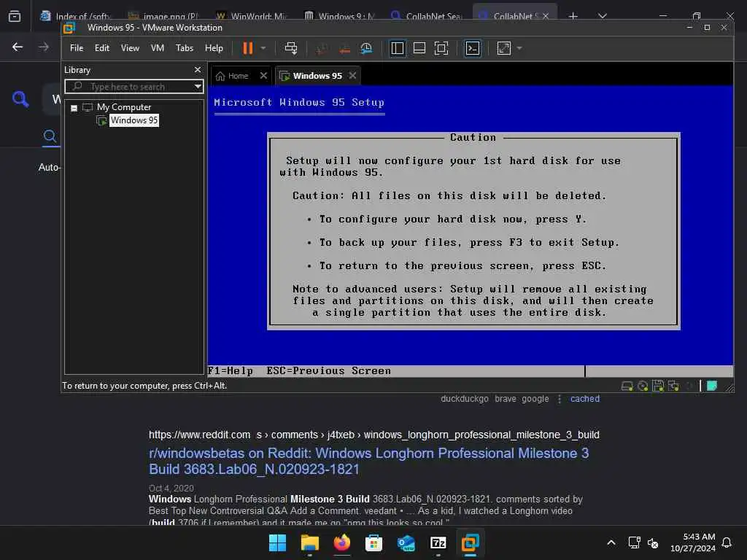This screenshot has width=747, height=560.
Task: Open the power options dropdown beside the pause button
Action: pyautogui.click(x=263, y=48)
